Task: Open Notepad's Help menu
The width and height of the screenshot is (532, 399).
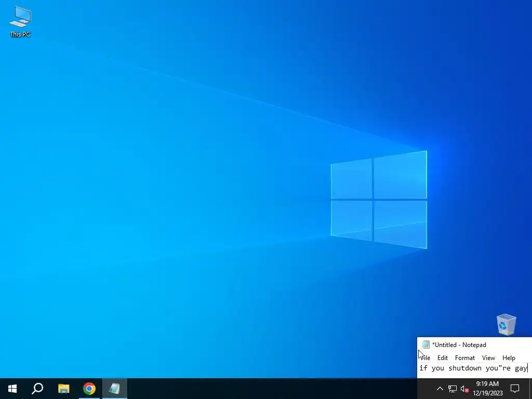Action: pyautogui.click(x=509, y=357)
